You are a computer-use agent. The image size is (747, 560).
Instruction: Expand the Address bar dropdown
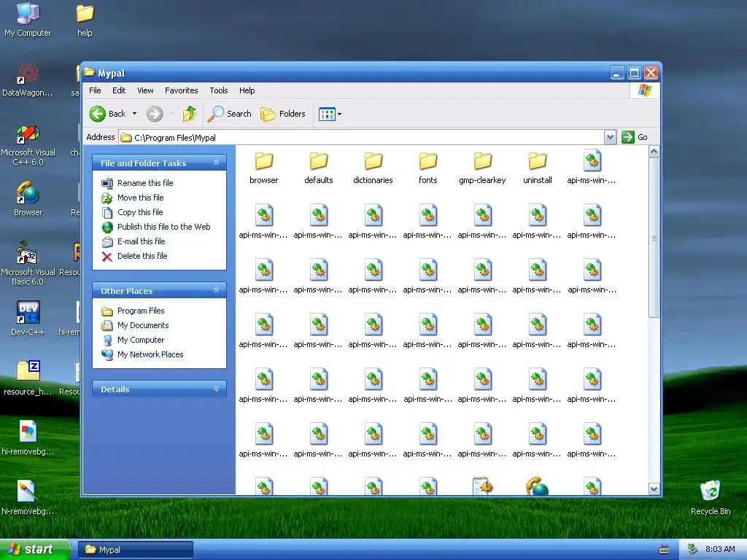610,137
